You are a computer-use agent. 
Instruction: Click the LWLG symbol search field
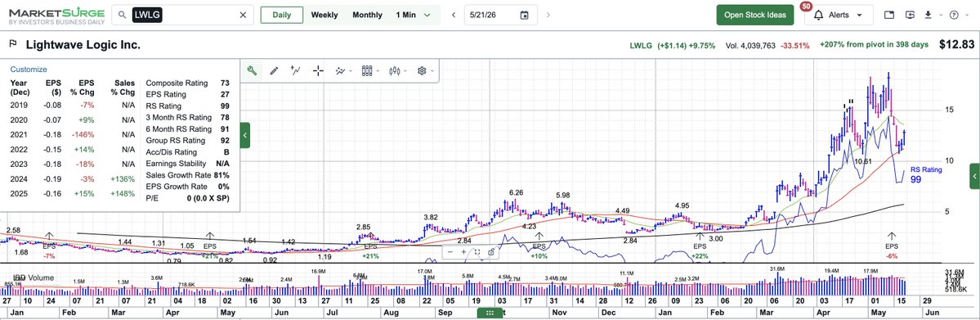(x=182, y=15)
